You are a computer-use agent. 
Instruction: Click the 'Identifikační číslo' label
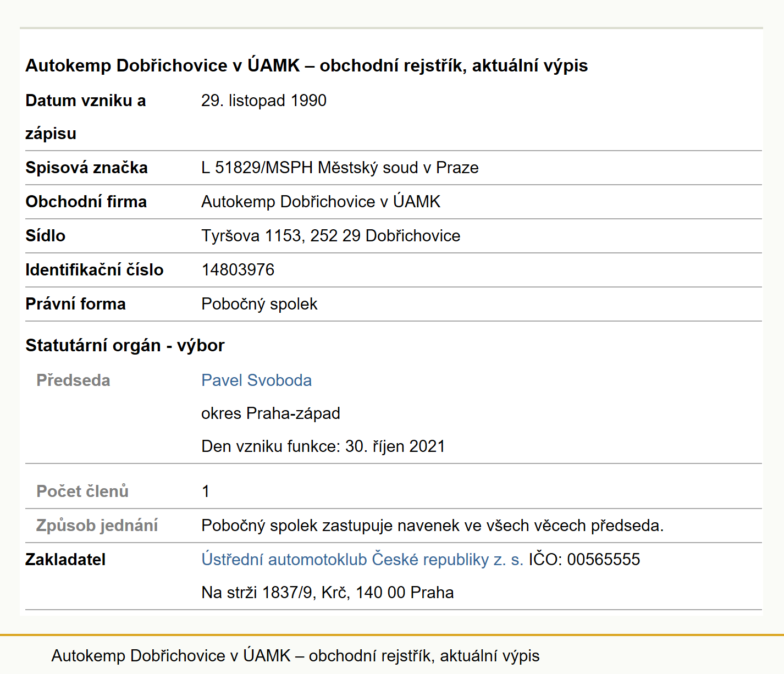point(95,270)
